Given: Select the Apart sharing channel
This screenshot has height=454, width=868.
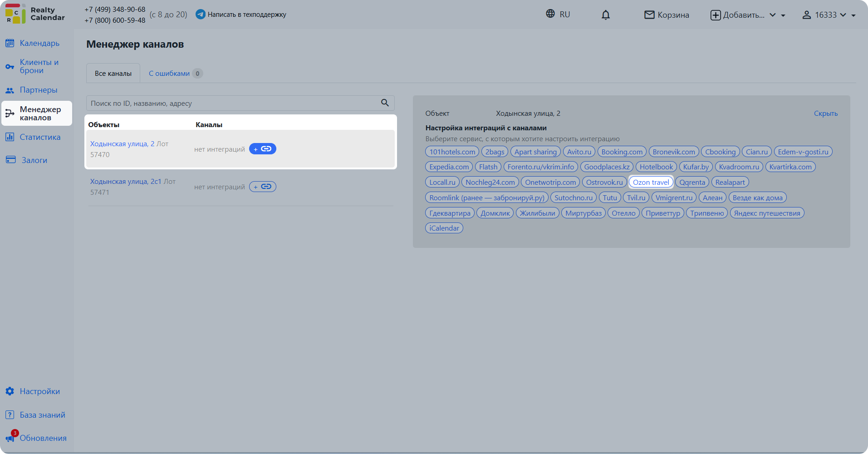Looking at the screenshot, I should point(535,152).
